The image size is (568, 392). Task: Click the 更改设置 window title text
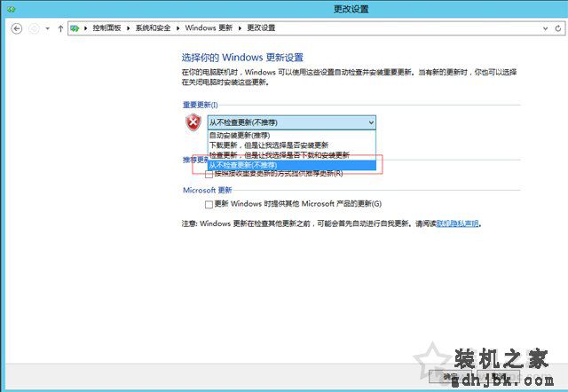(x=351, y=9)
